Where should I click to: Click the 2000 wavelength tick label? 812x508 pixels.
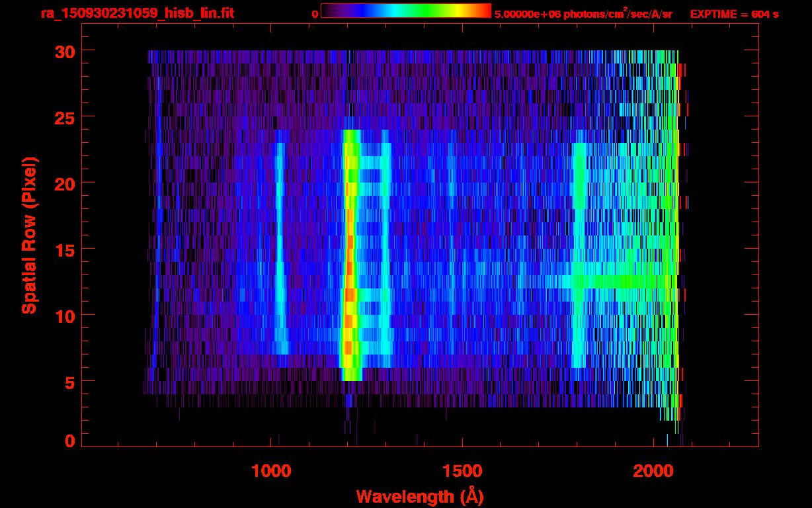pyautogui.click(x=653, y=471)
